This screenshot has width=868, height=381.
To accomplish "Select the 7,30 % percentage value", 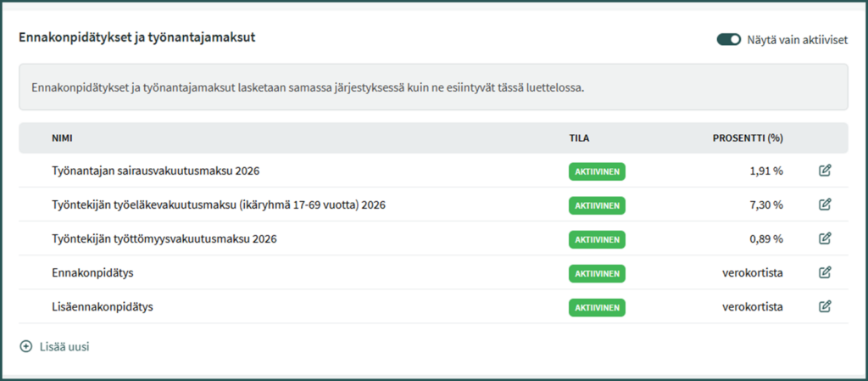I will coord(765,205).
